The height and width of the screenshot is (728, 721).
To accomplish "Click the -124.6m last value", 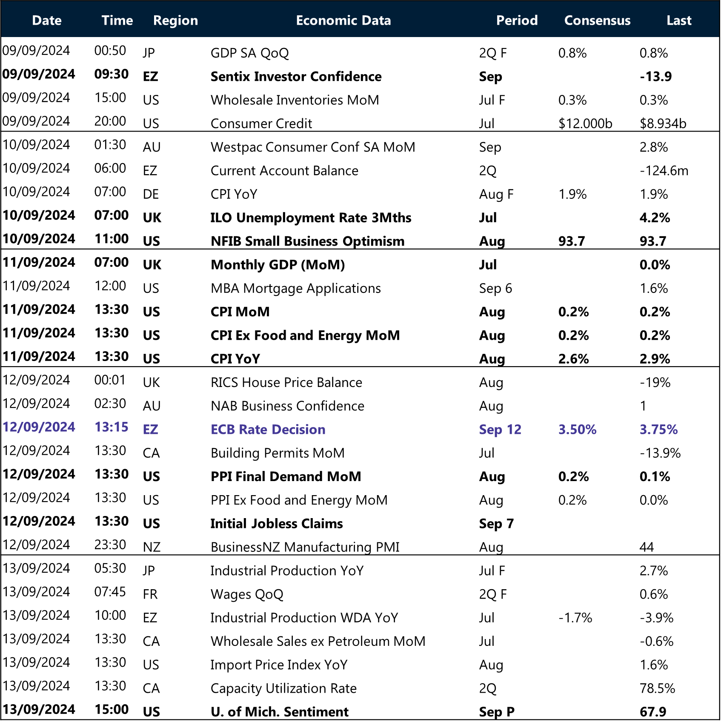I will [x=664, y=171].
